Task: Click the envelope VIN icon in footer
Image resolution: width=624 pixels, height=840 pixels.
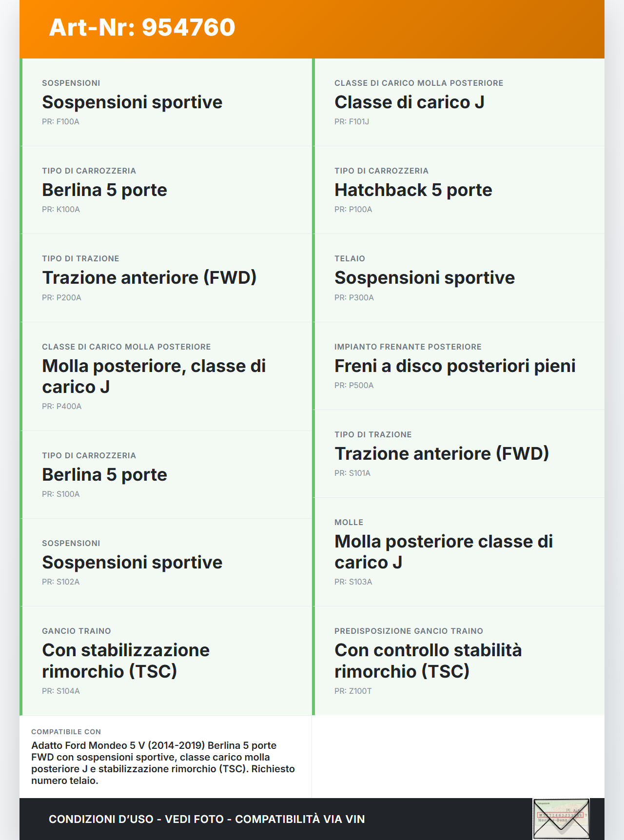Action: [561, 819]
